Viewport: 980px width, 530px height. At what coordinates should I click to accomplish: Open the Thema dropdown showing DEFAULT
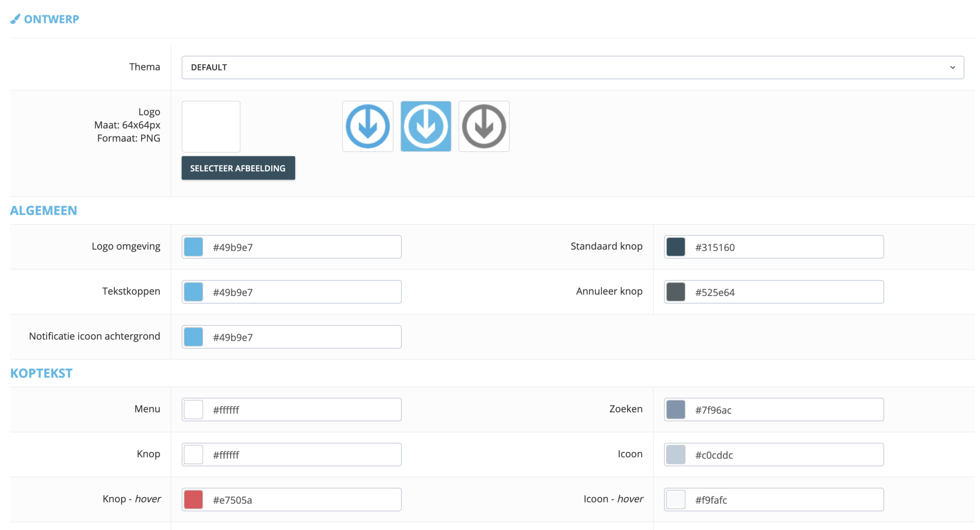pyautogui.click(x=572, y=67)
